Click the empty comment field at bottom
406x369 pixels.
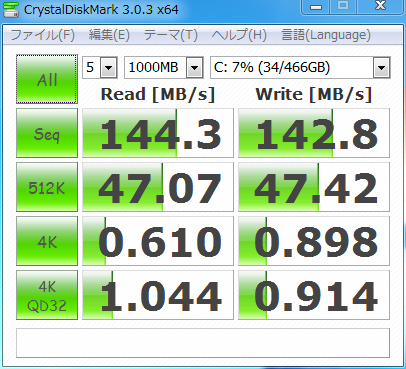203,343
